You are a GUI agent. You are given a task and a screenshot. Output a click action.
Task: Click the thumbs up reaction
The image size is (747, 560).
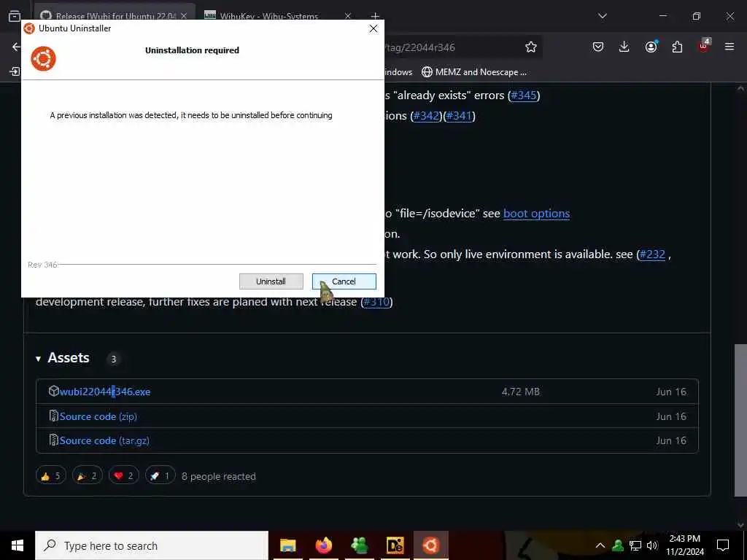click(x=50, y=476)
